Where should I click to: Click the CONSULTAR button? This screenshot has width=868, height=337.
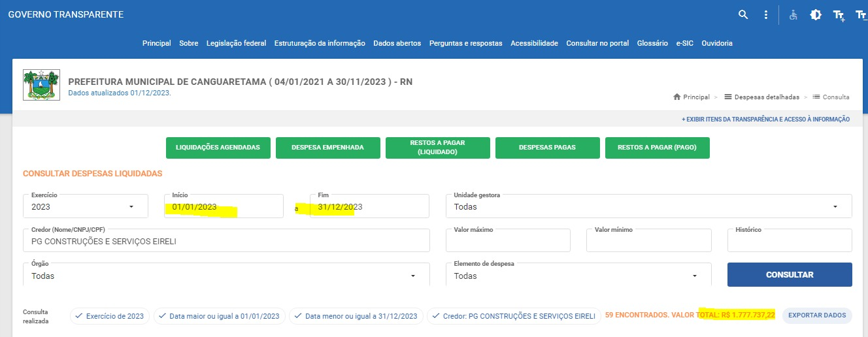tap(790, 275)
